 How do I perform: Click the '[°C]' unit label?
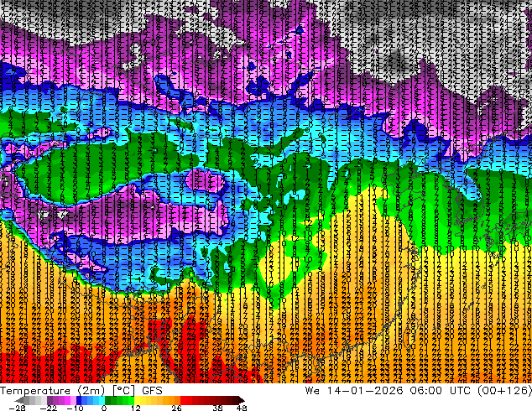coord(123,391)
